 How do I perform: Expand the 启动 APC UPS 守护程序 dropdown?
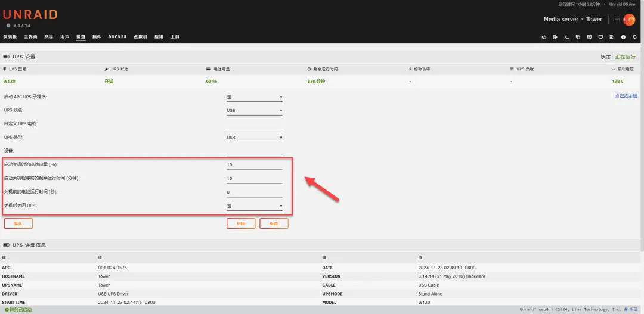point(254,97)
